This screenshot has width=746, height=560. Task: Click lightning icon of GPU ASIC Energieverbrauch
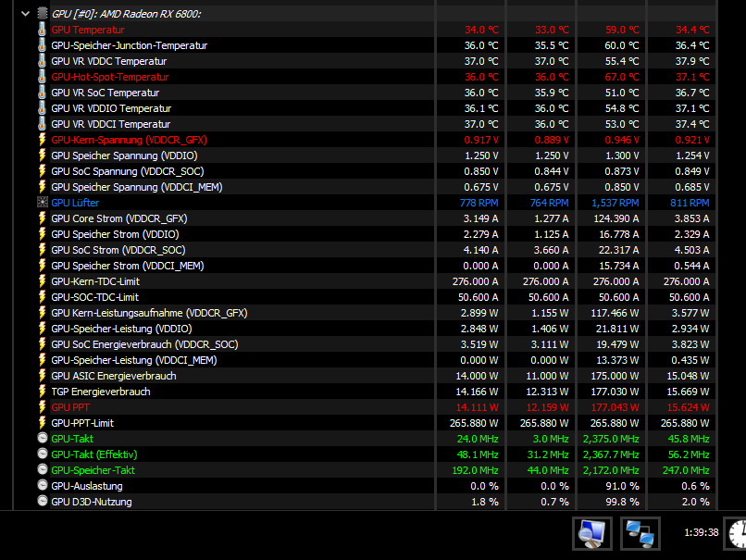(42, 376)
